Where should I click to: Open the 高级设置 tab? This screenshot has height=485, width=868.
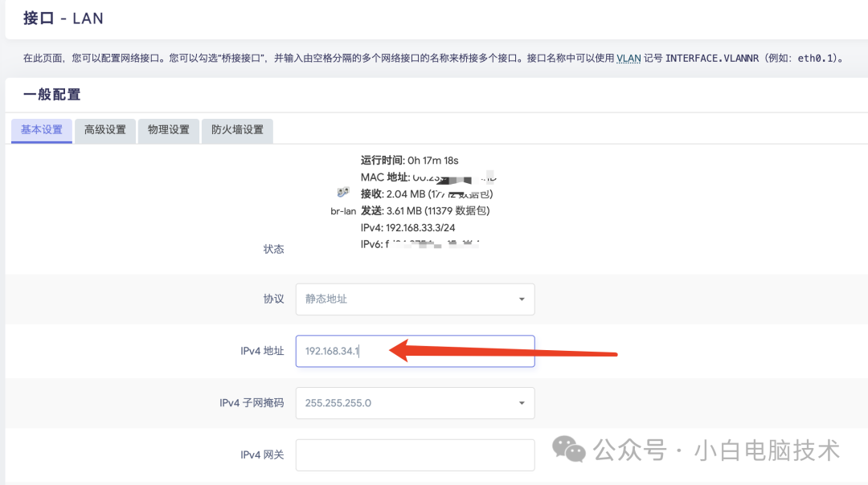(x=105, y=130)
